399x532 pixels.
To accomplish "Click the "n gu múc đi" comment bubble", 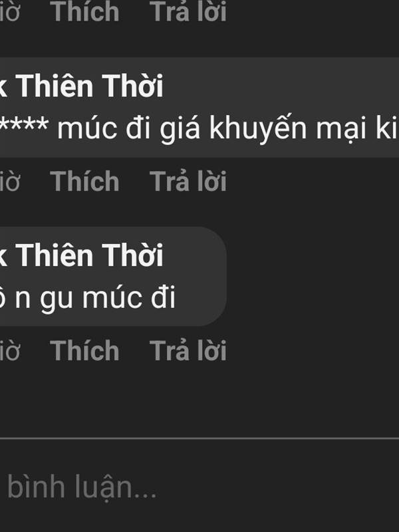I will coord(113,277).
